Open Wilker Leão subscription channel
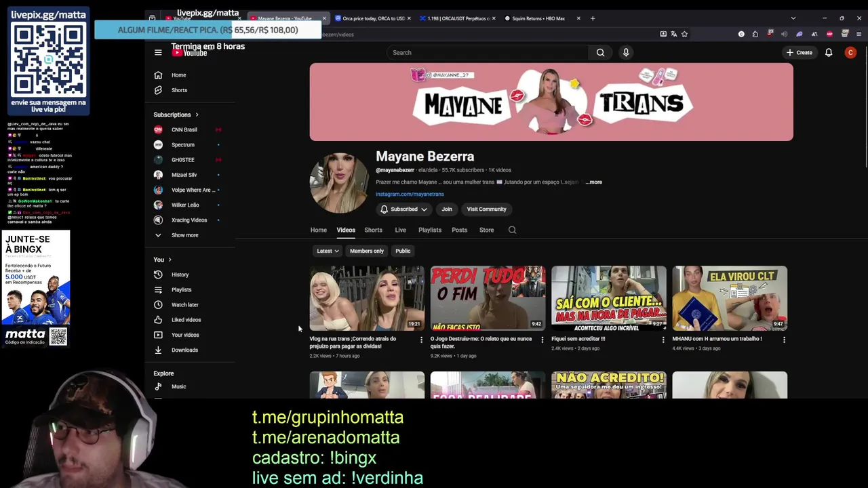Screen dimensions: 868x488 click(x=186, y=205)
